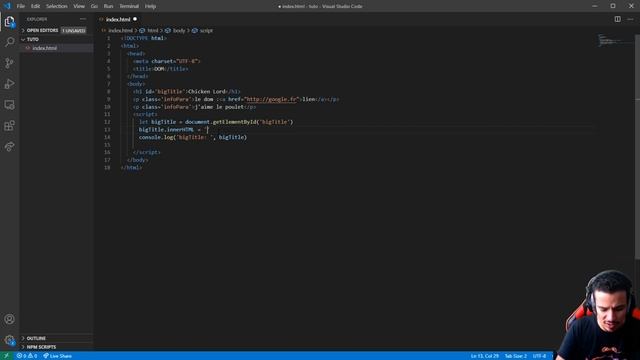The width and height of the screenshot is (640, 360).
Task: Click the meta charset line 4
Action: pos(167,61)
